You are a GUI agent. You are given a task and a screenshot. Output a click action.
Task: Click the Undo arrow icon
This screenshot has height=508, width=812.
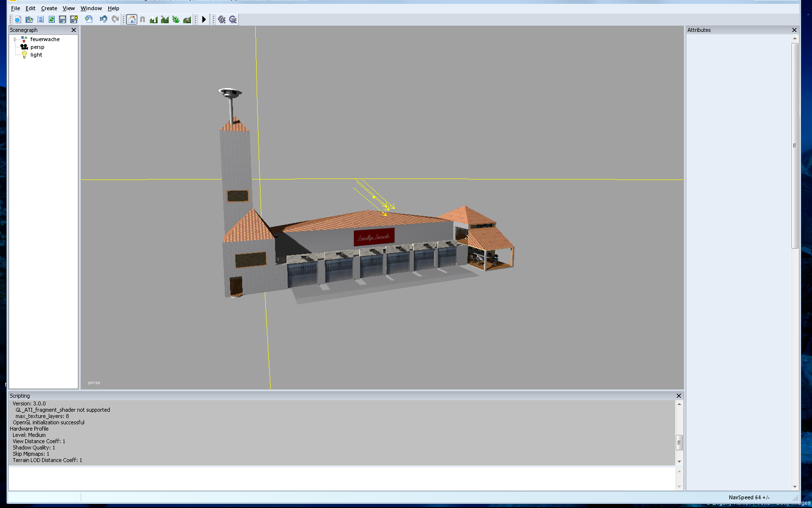click(x=103, y=19)
